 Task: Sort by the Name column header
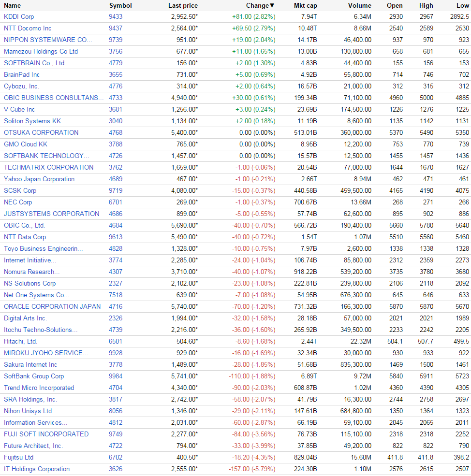tap(12, 5)
